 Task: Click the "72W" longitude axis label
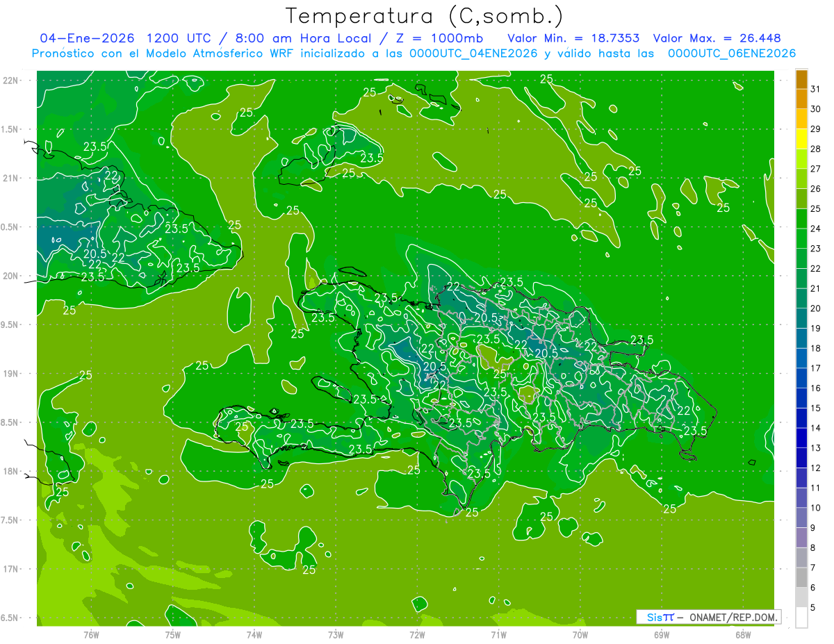[417, 634]
